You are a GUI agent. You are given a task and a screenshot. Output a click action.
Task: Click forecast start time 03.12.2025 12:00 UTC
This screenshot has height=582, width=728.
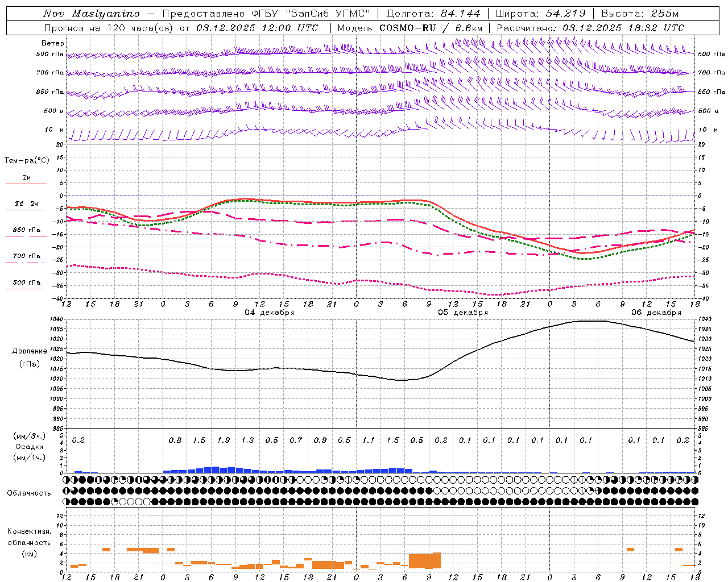point(258,28)
